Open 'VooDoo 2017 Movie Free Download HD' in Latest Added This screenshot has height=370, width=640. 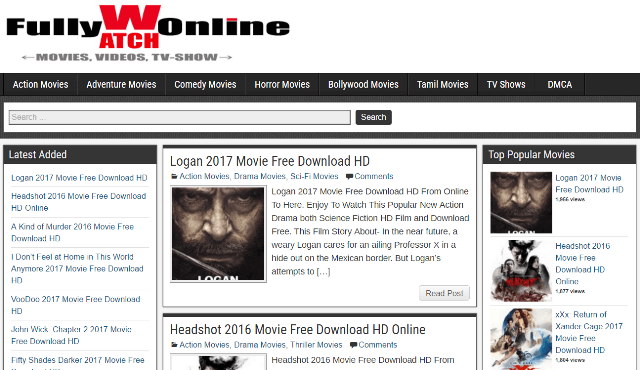click(76, 305)
